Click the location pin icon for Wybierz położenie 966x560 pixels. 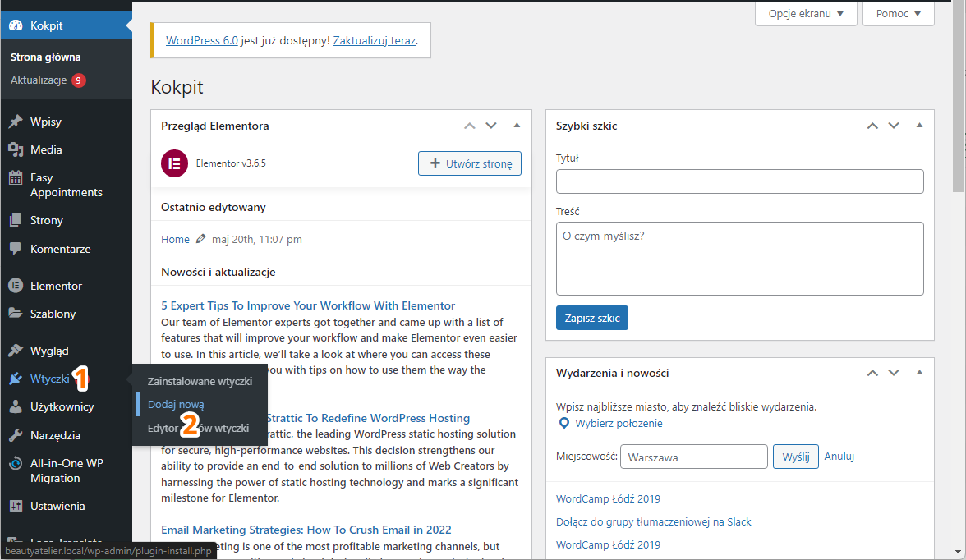point(563,423)
